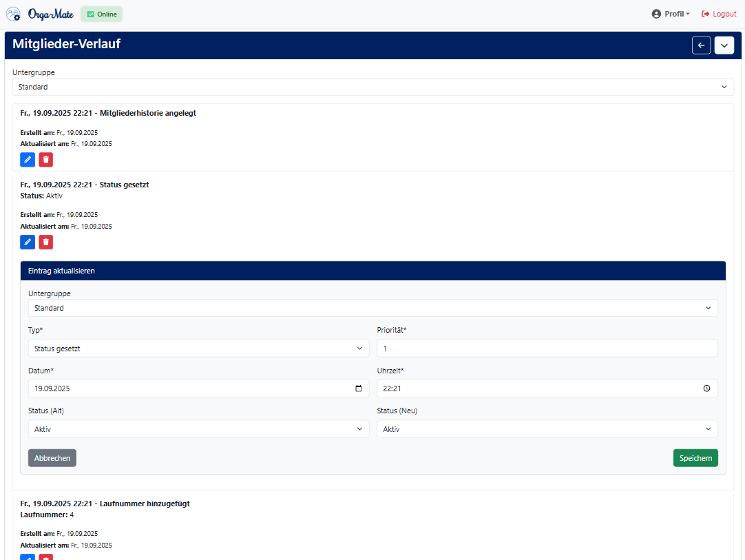Click into the Priorität input field

(x=547, y=349)
